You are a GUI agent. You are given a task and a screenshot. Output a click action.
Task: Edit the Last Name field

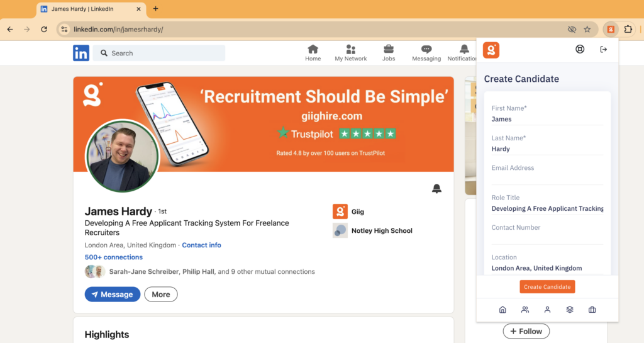click(x=547, y=149)
